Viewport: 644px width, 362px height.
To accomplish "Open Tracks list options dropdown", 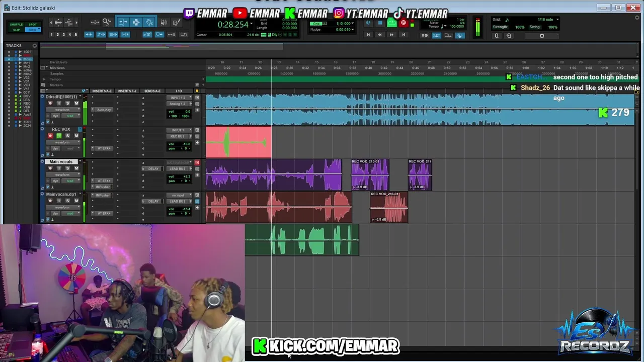I will pyautogui.click(x=34, y=46).
